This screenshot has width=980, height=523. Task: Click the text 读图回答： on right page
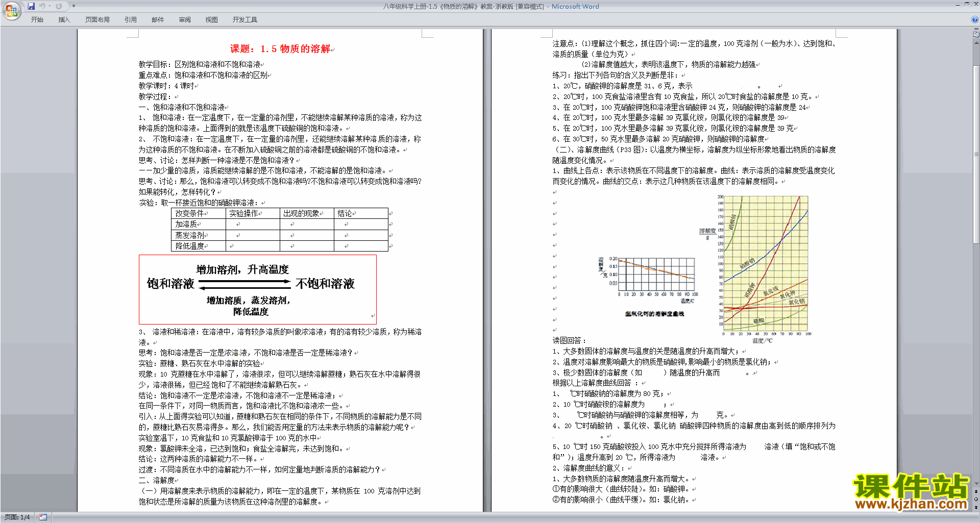[570, 340]
